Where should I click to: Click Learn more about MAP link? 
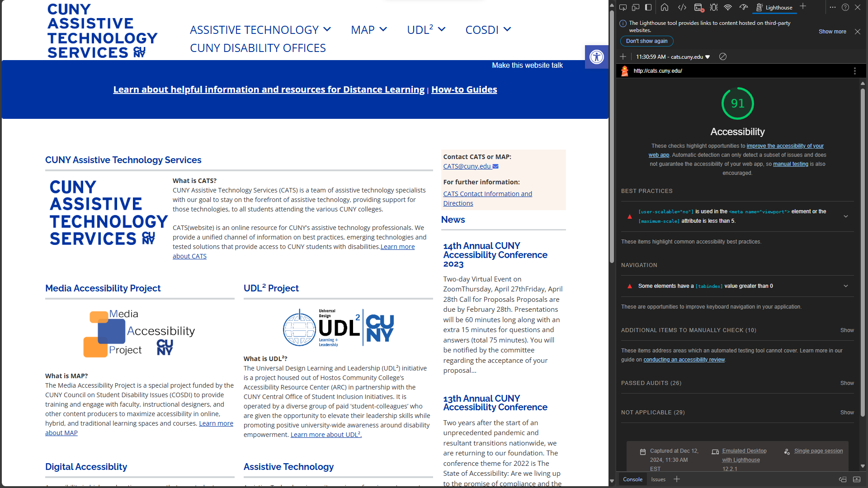(x=139, y=428)
